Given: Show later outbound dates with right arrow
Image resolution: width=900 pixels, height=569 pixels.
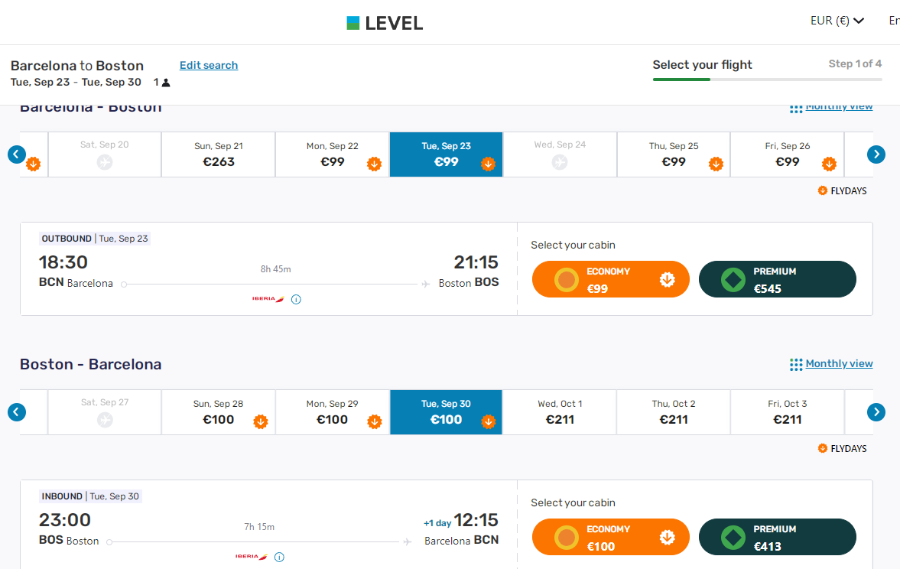Looking at the screenshot, I should [876, 154].
